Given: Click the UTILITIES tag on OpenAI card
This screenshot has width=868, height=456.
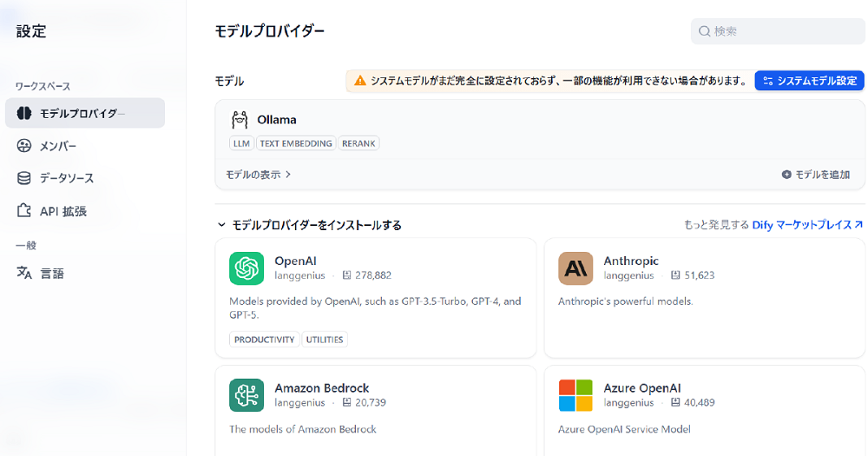Looking at the screenshot, I should pyautogui.click(x=325, y=340).
